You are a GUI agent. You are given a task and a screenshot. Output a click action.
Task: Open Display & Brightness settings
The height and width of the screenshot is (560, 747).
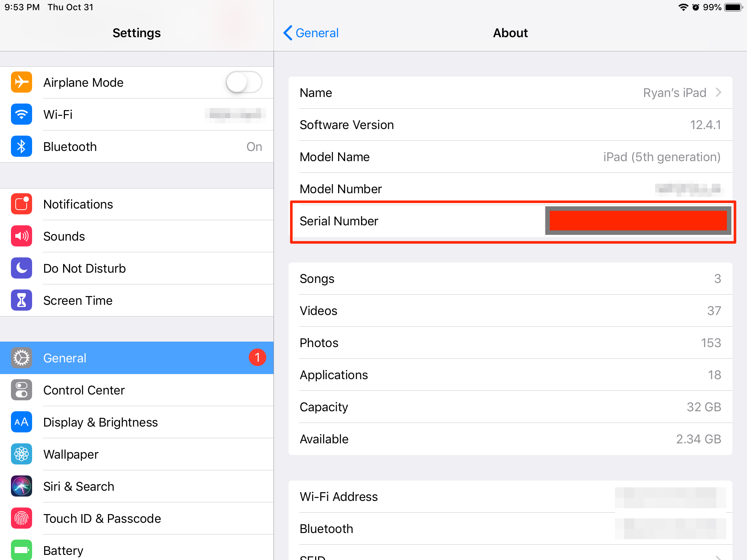coord(101,422)
